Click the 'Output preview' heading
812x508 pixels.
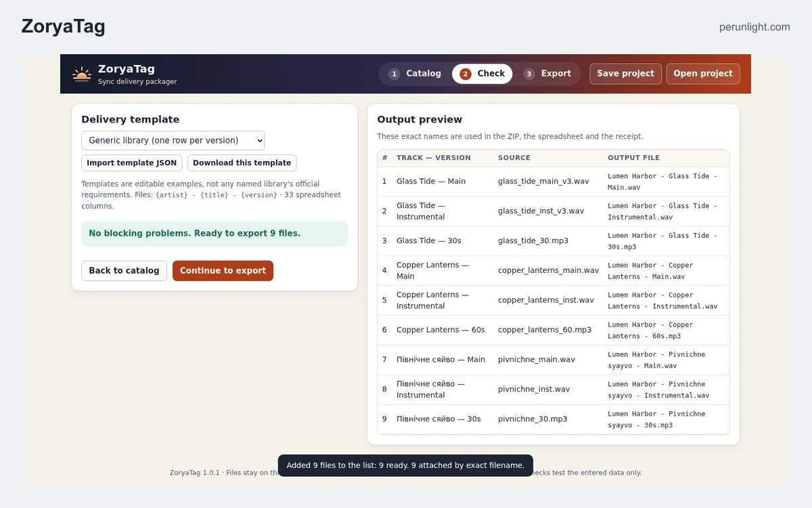(x=420, y=120)
